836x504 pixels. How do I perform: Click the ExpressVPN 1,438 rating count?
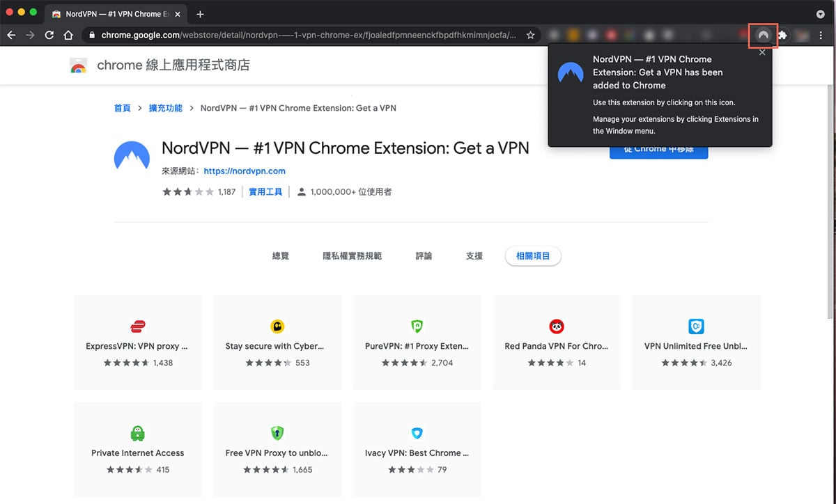162,363
